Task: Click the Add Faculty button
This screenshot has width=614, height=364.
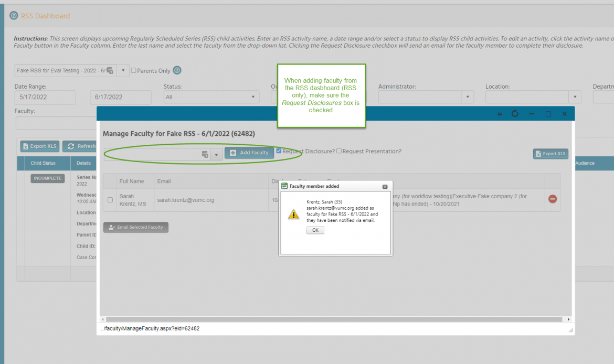Action: point(249,153)
